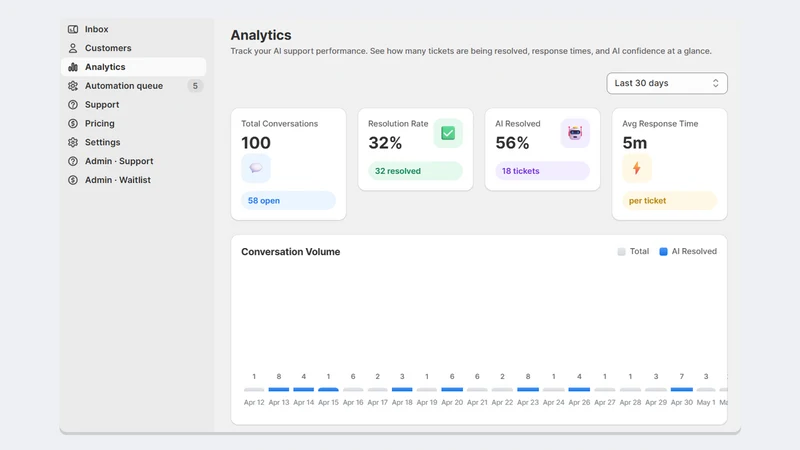800x450 pixels.
Task: Click the Apr 28 axis label
Action: (630, 403)
